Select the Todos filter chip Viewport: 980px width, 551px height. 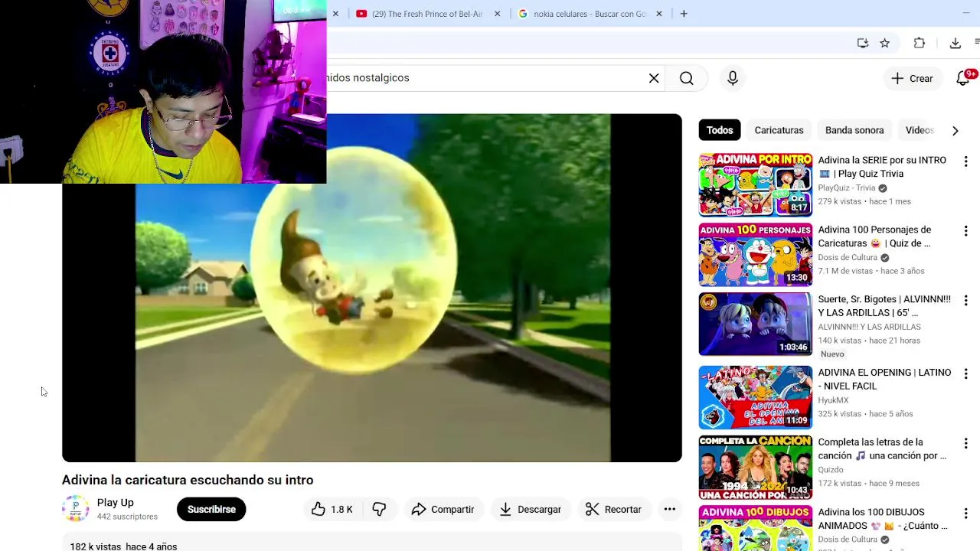720,130
